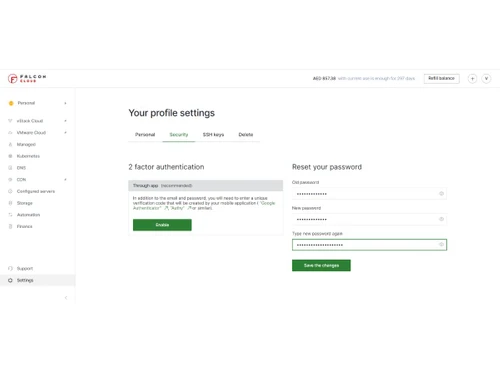Open Settings in the sidebar
This screenshot has width=500, height=375.
pyautogui.click(x=38, y=280)
